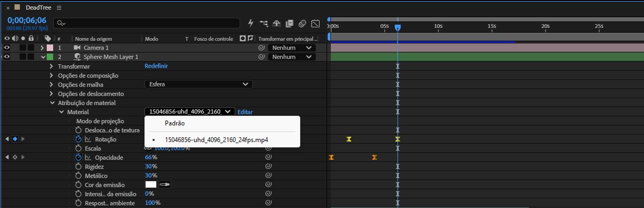This screenshot has height=208, width=644.
Task: Click Sphere Mesh Layer parent pick whip
Action: pos(261,57)
